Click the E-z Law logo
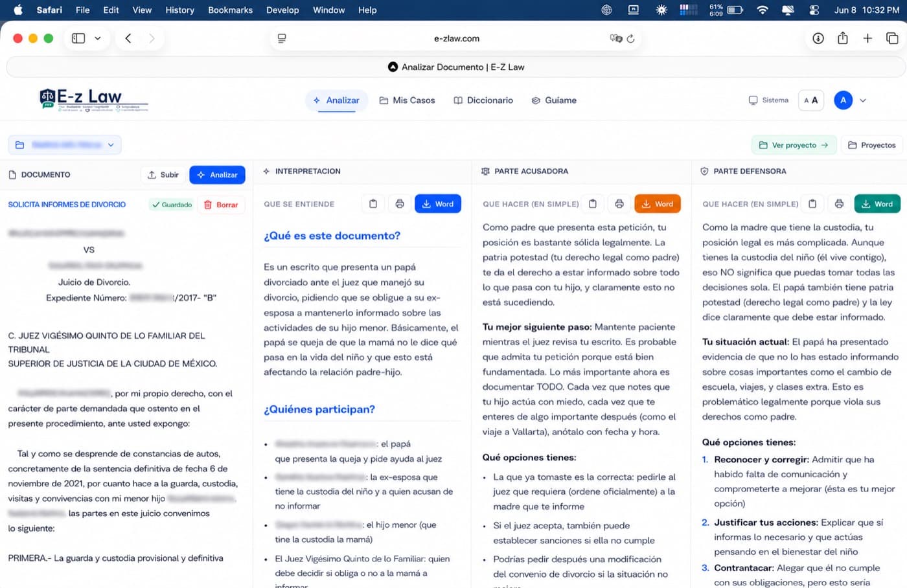The height and width of the screenshot is (588, 907). 94,100
